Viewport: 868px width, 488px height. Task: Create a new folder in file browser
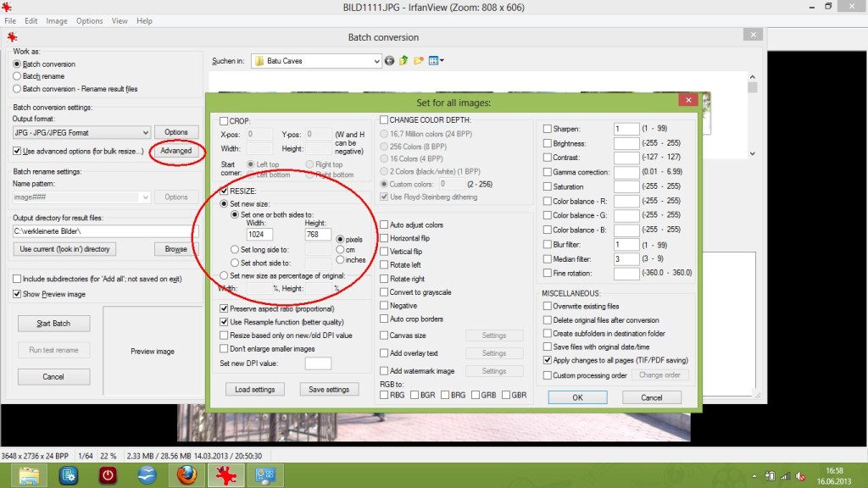click(419, 61)
